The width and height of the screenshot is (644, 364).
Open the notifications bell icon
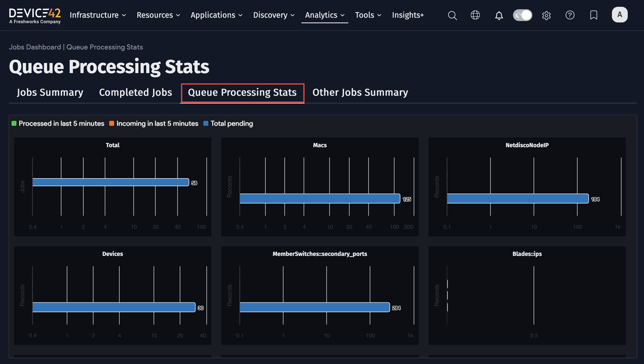499,15
